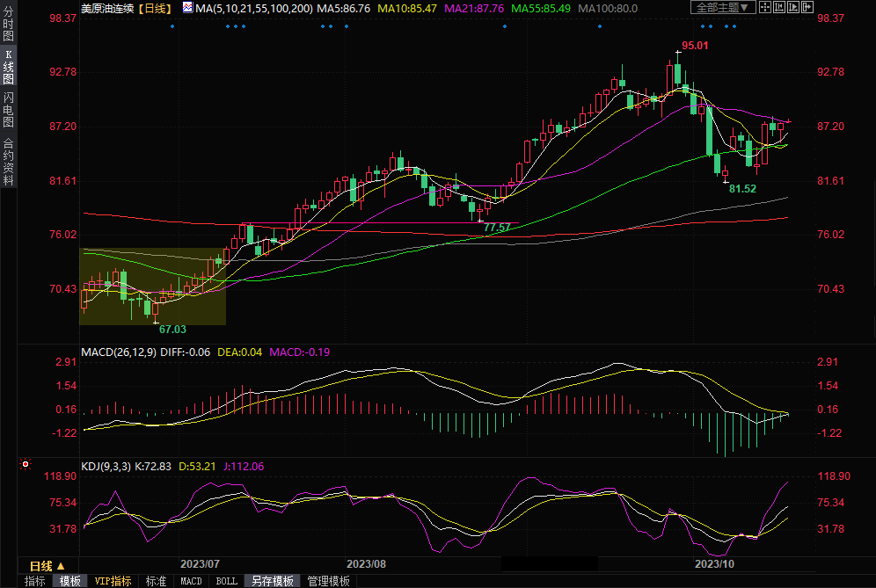
Task: Select the 模板 tab at bottom
Action: click(x=70, y=581)
